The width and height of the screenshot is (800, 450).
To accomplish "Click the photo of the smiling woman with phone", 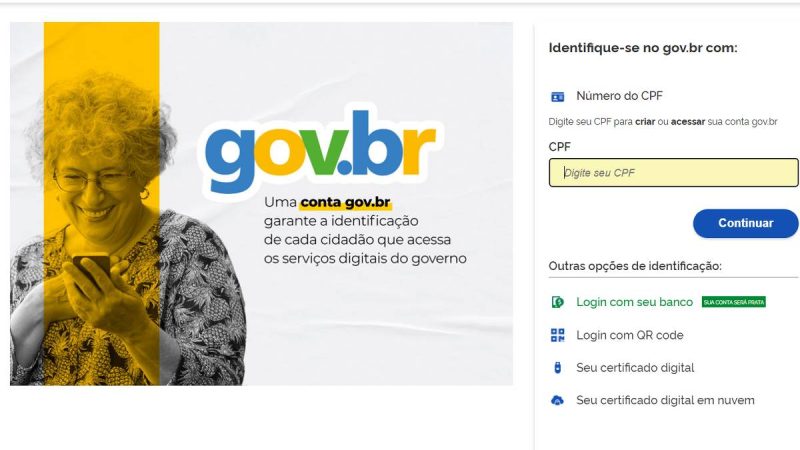I will [x=128, y=230].
